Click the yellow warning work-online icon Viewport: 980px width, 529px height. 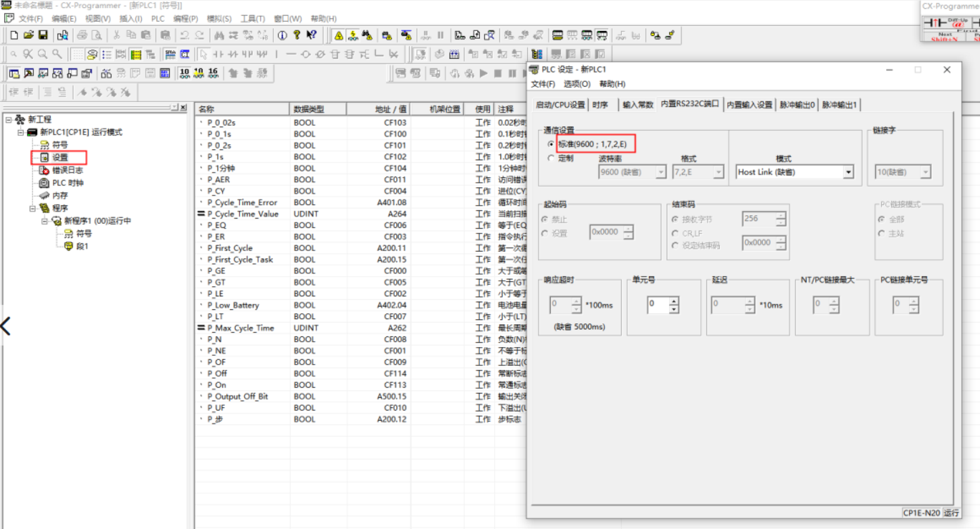339,35
